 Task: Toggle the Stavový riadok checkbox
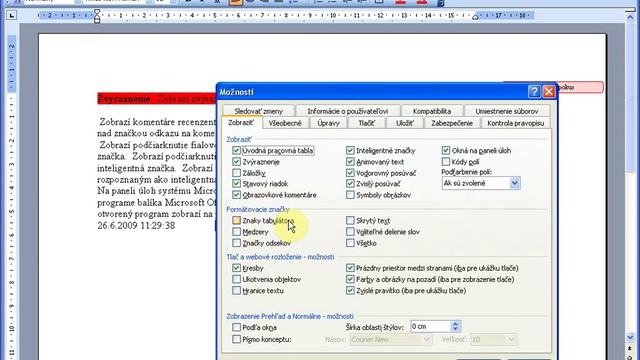[x=236, y=184]
